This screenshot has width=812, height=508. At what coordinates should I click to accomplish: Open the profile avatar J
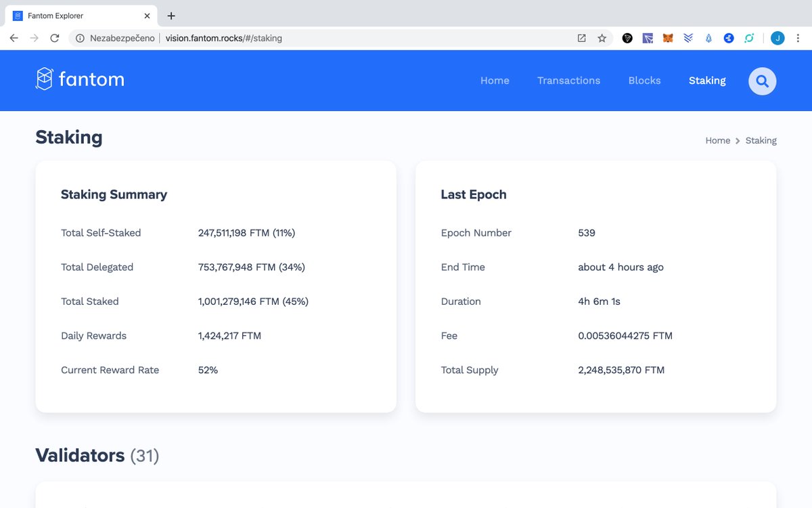tap(777, 38)
